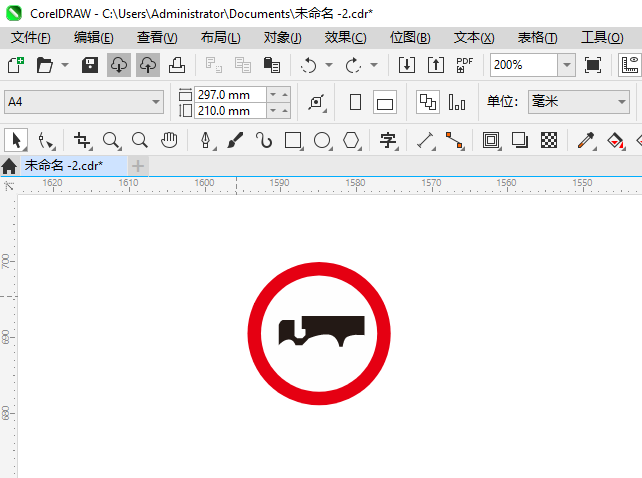Select the Dimension line tool
This screenshot has width=642, height=478.
click(425, 140)
